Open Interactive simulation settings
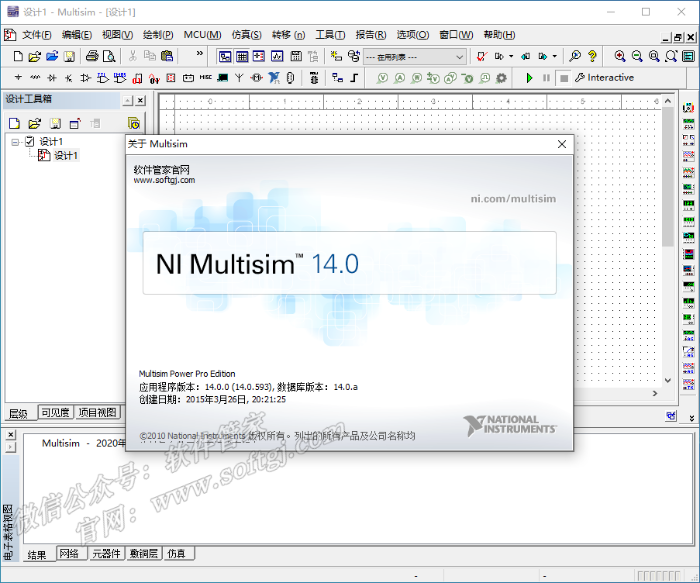 tap(604, 78)
